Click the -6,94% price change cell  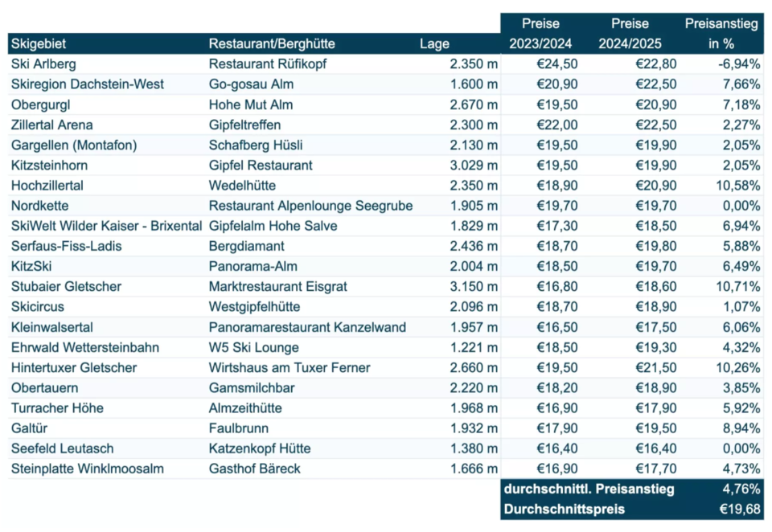point(736,64)
